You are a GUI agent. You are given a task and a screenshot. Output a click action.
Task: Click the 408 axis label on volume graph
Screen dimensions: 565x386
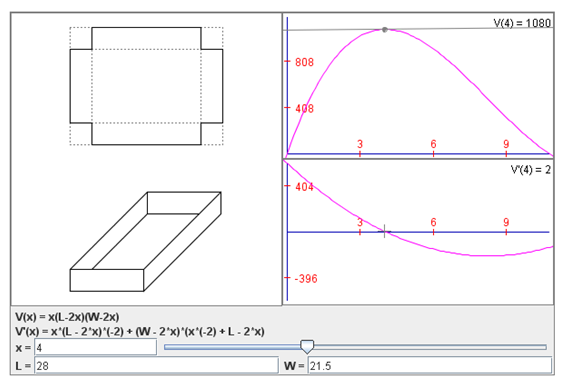(x=304, y=108)
